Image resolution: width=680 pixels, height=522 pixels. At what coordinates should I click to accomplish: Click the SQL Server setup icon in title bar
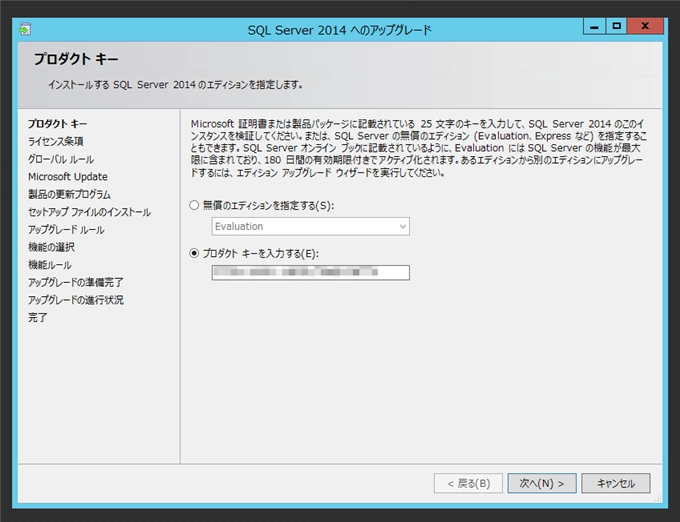click(25, 29)
